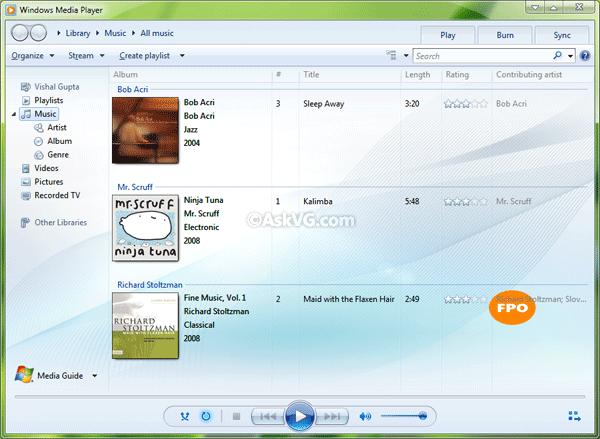Select Album under Music

pyautogui.click(x=53, y=141)
